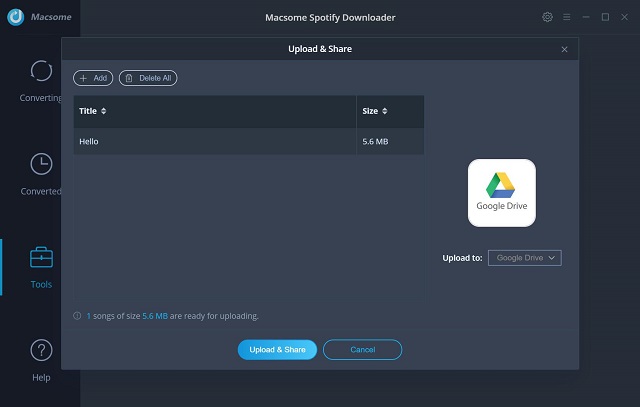Click the 'Upload to:' label
The width and height of the screenshot is (640, 407).
click(x=462, y=258)
